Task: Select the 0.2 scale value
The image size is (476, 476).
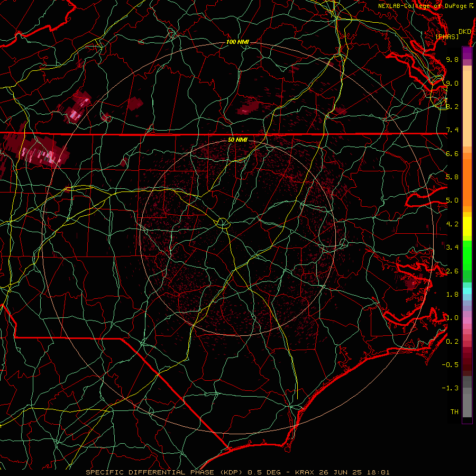Action: [x=452, y=342]
